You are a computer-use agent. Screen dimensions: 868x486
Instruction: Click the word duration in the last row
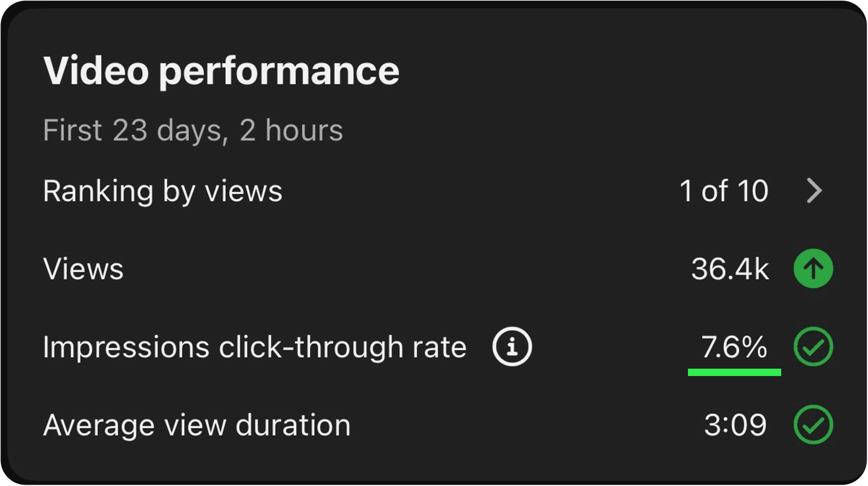point(293,425)
